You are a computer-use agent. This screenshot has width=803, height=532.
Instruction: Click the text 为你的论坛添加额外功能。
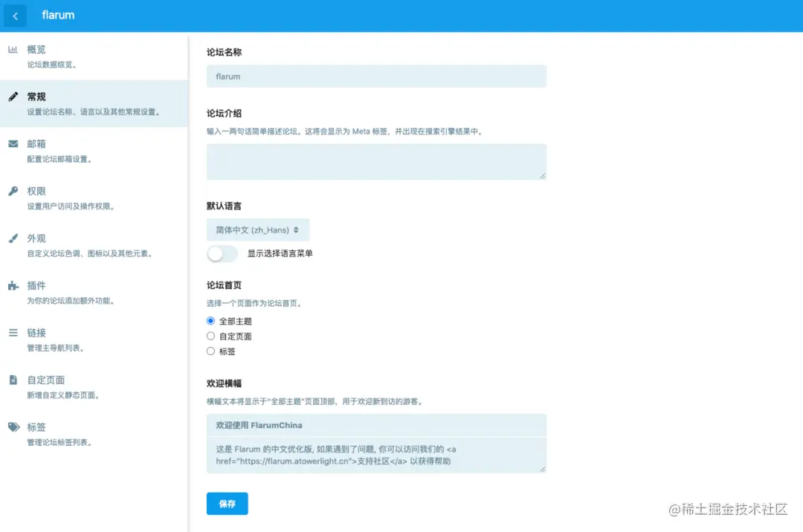coord(72,301)
